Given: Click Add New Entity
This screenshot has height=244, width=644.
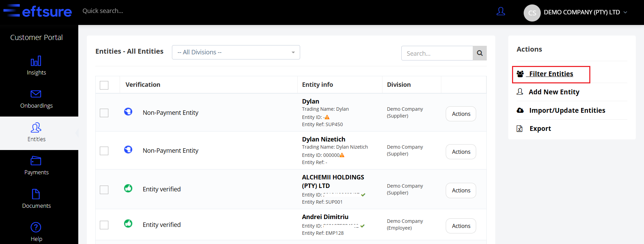Looking at the screenshot, I should tap(554, 92).
